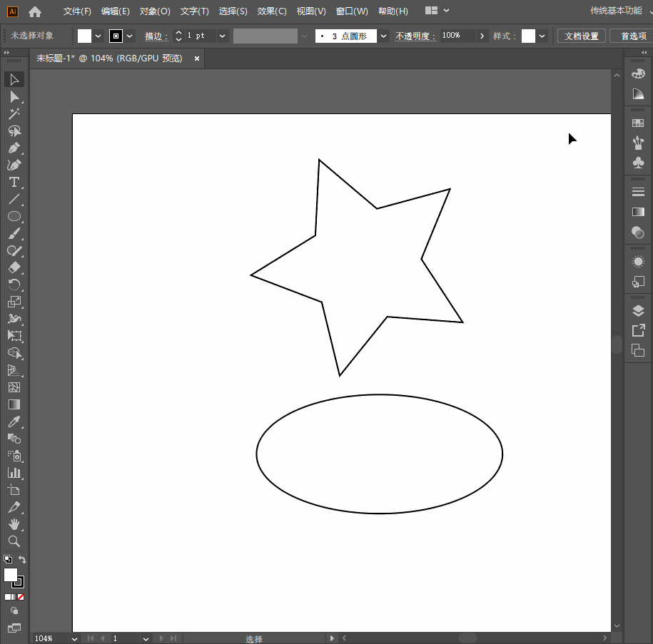This screenshot has width=653, height=644.
Task: Switch to the Zoom tool
Action: [x=14, y=542]
